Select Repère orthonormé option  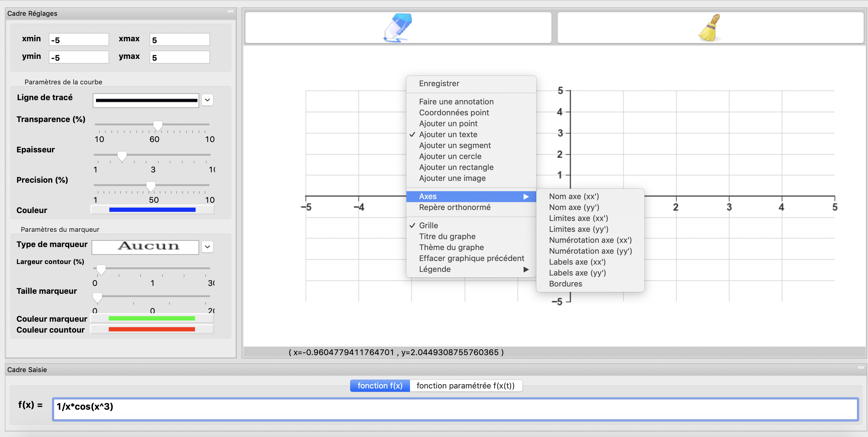(x=471, y=207)
